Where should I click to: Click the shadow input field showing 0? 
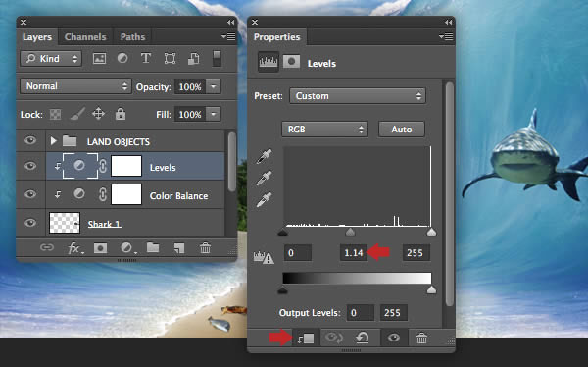(x=298, y=253)
